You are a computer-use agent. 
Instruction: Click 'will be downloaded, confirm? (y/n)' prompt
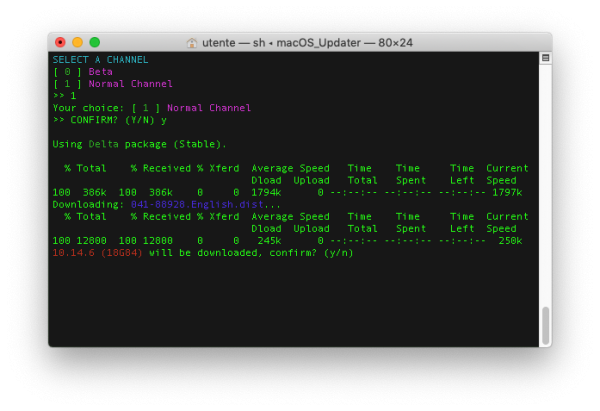[x=251, y=253]
